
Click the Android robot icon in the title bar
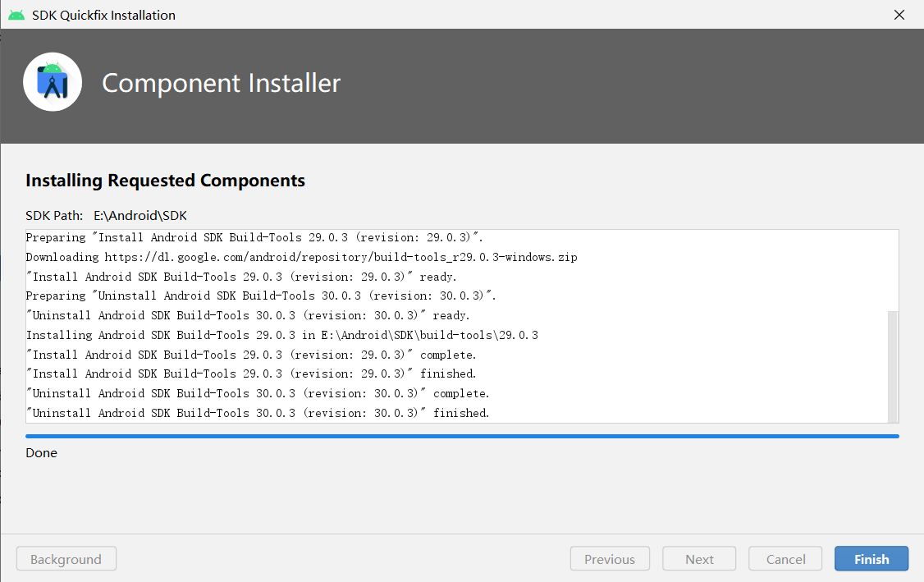(16, 14)
